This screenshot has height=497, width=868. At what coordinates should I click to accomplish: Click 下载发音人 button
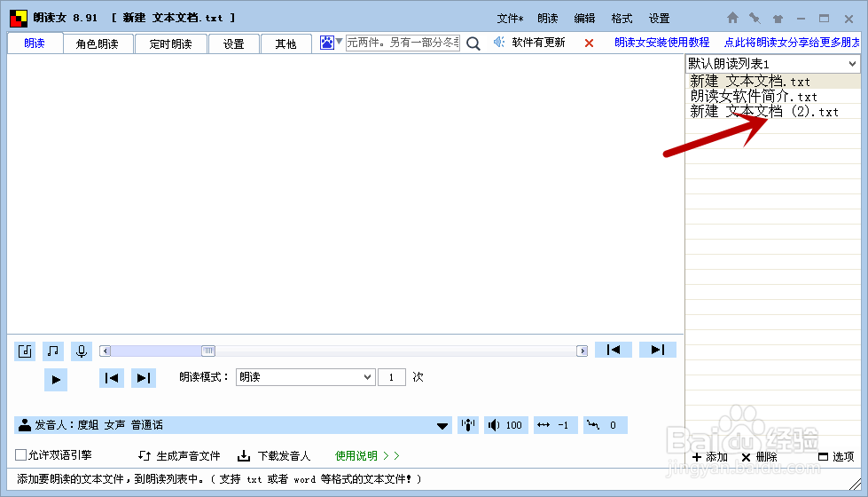pos(274,455)
